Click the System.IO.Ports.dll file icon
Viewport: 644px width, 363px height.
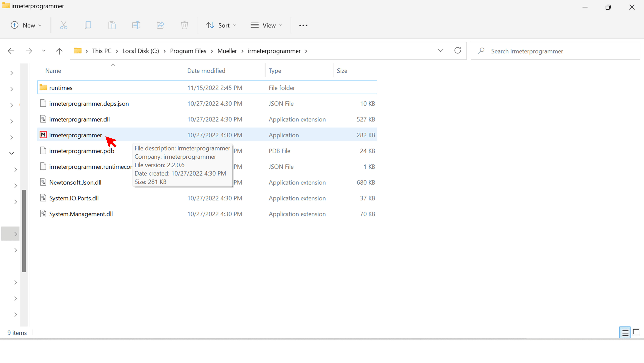pyautogui.click(x=43, y=198)
